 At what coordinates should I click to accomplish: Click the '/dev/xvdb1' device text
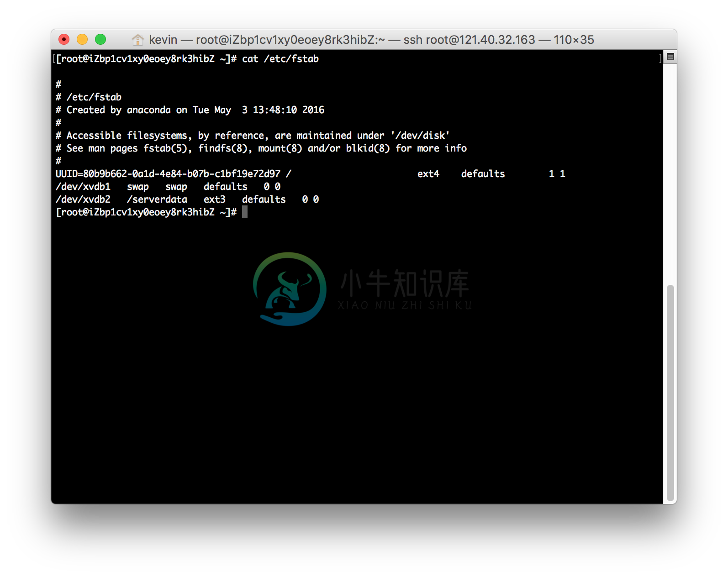pos(83,187)
